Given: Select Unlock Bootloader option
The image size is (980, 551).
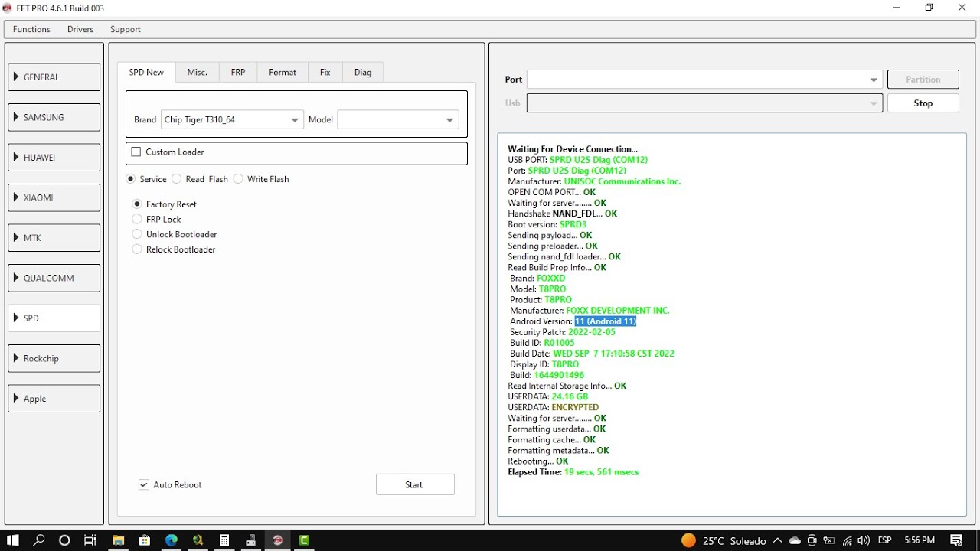Looking at the screenshot, I should [137, 234].
